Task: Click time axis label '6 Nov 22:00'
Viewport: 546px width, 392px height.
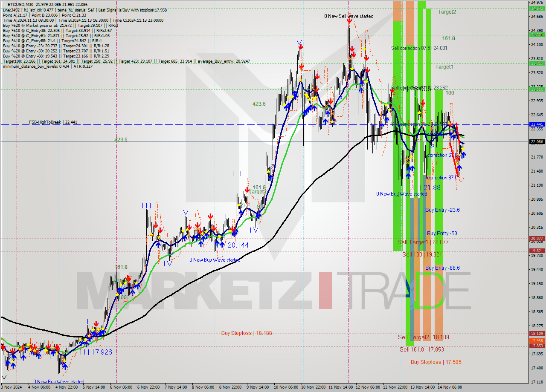Action: coord(149,387)
